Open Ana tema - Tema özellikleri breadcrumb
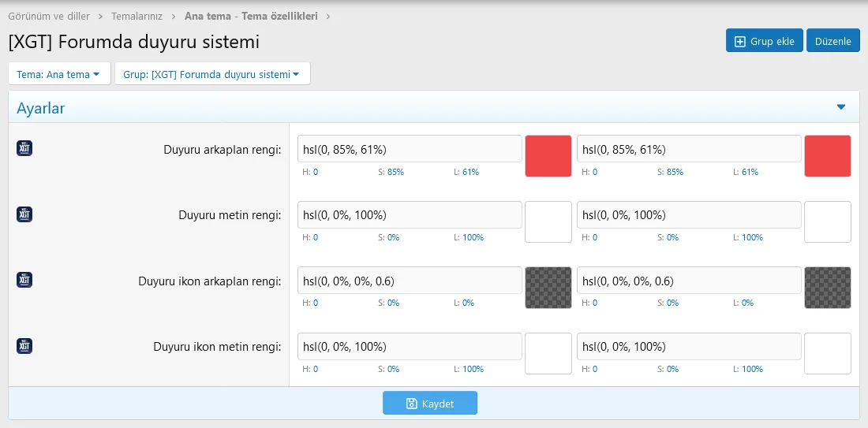The height and width of the screenshot is (428, 868). [251, 16]
